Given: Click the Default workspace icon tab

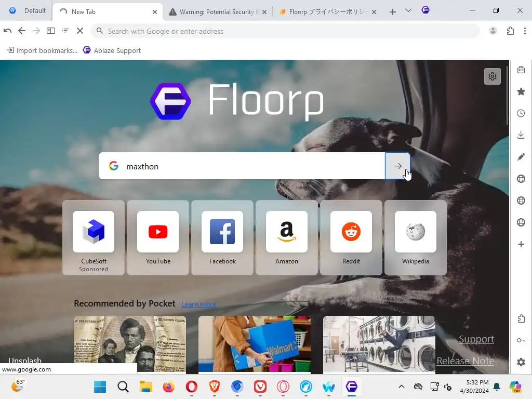Looking at the screenshot, I should 26,11.
